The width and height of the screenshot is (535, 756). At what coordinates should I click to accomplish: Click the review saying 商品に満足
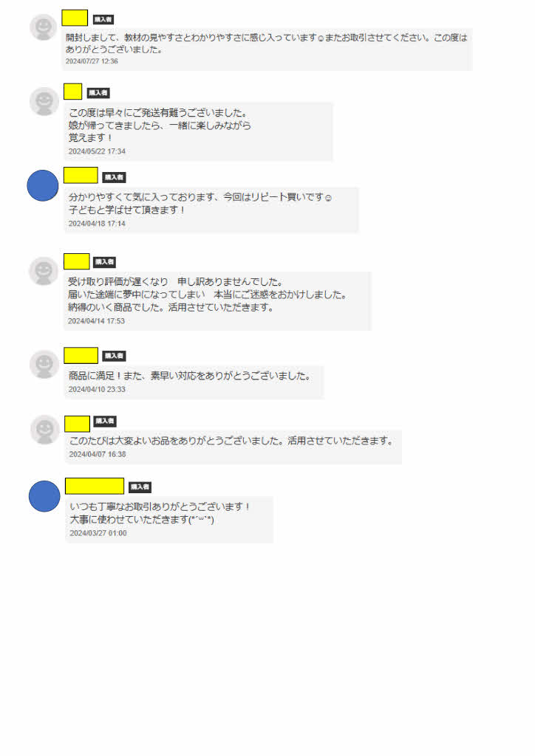190,376
